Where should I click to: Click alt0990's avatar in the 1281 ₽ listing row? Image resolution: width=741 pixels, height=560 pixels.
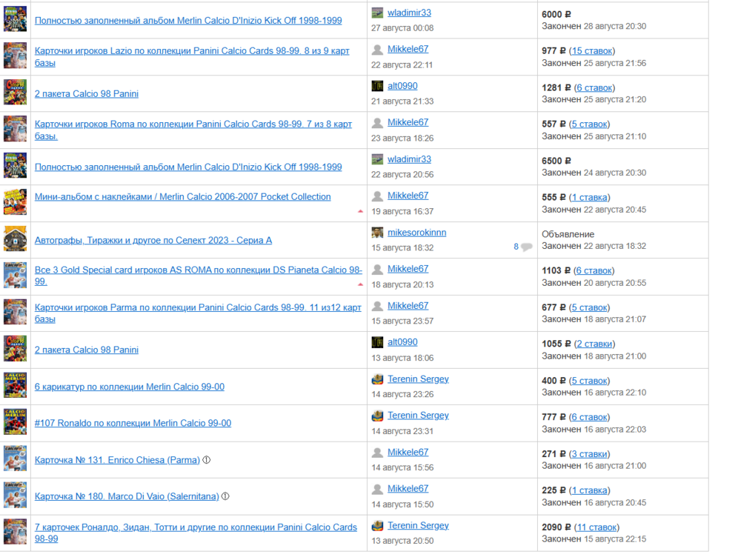378,87
